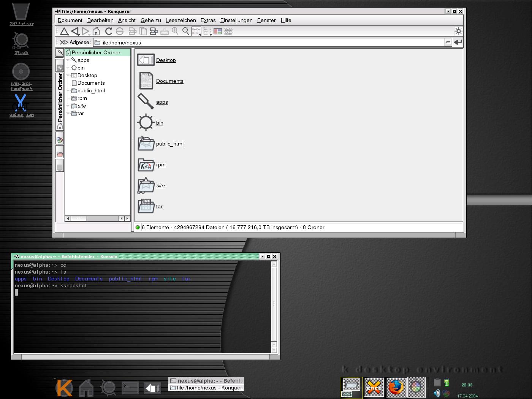532x399 pixels.
Task: Launch Konsole from the panel terminal icon
Action: tap(130, 387)
